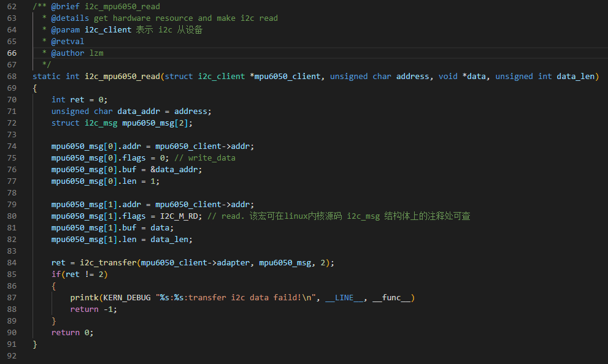Click the printk call on line 87
This screenshot has height=364, width=608.
pos(84,297)
